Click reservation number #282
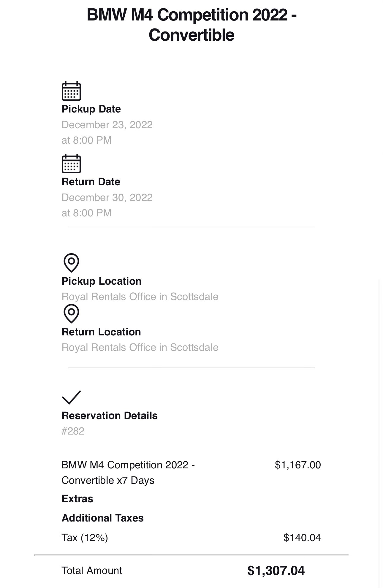Screen dimensions: 383x588 [73, 431]
